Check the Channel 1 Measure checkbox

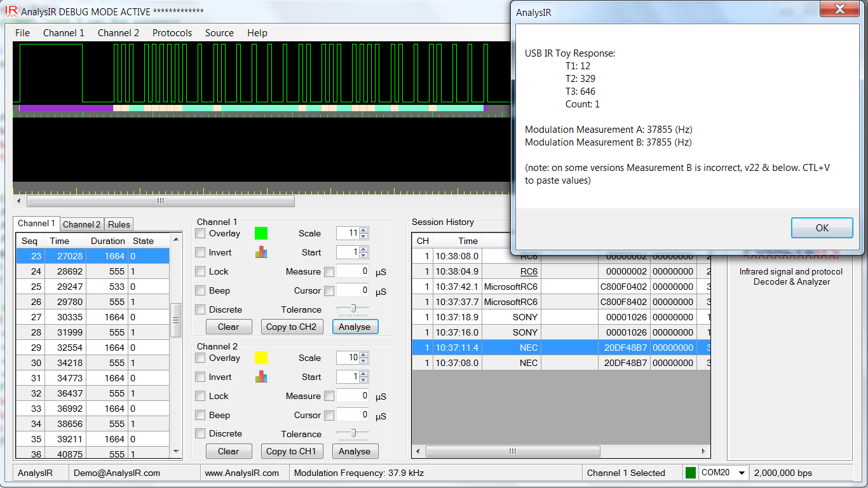coord(329,272)
